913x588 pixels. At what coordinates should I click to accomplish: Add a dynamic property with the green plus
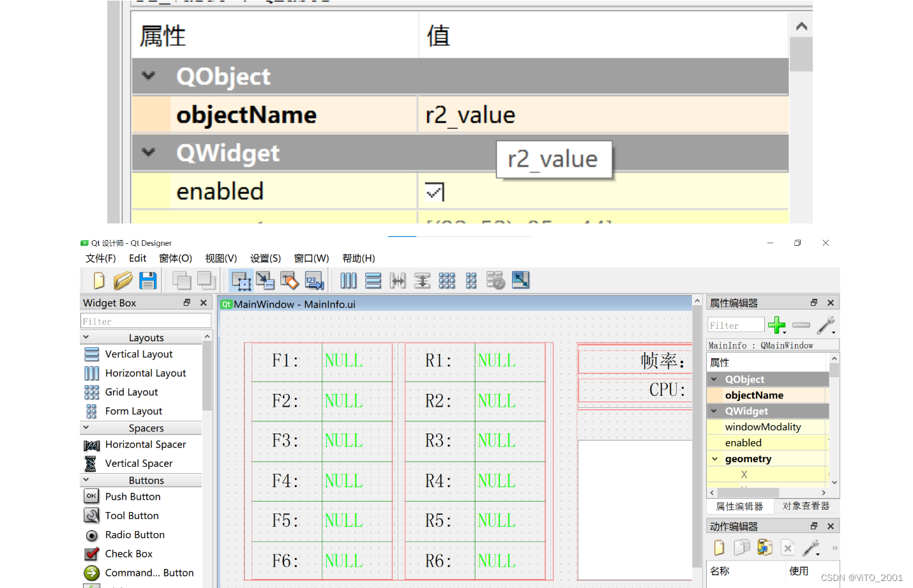pyautogui.click(x=777, y=325)
